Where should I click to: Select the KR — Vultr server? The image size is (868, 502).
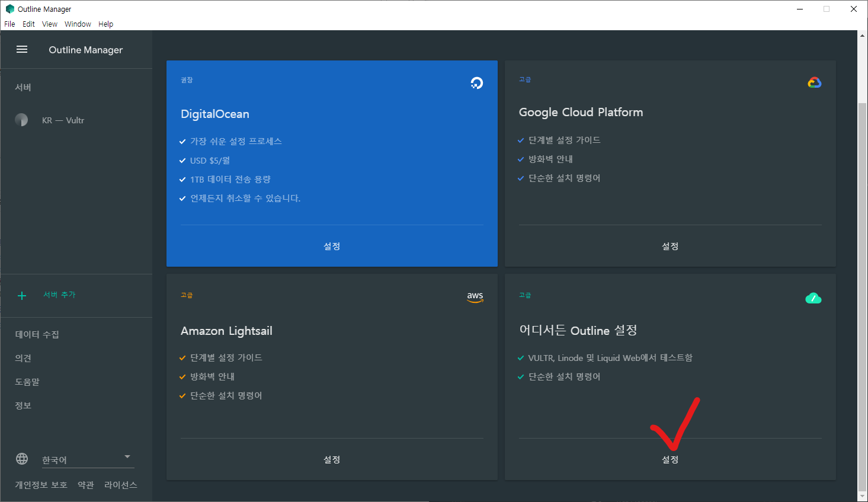click(63, 120)
